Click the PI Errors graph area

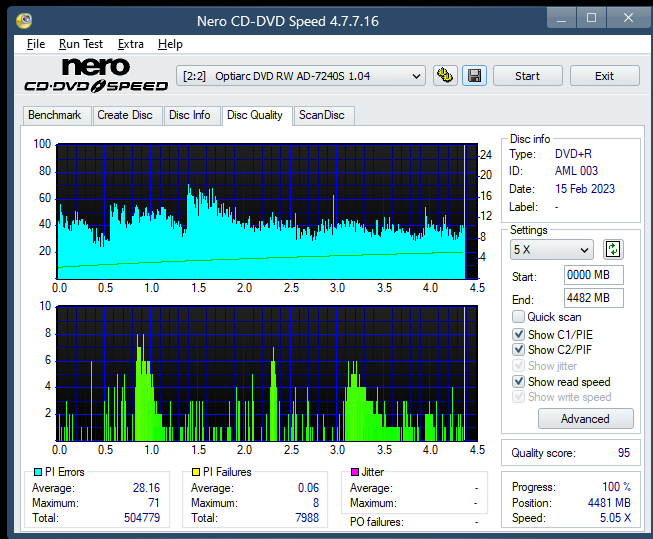267,211
